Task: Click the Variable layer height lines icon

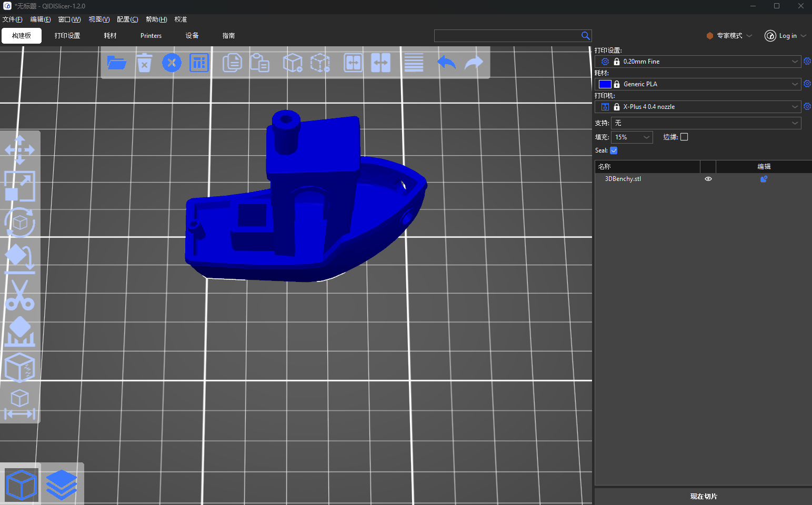Action: (x=414, y=63)
